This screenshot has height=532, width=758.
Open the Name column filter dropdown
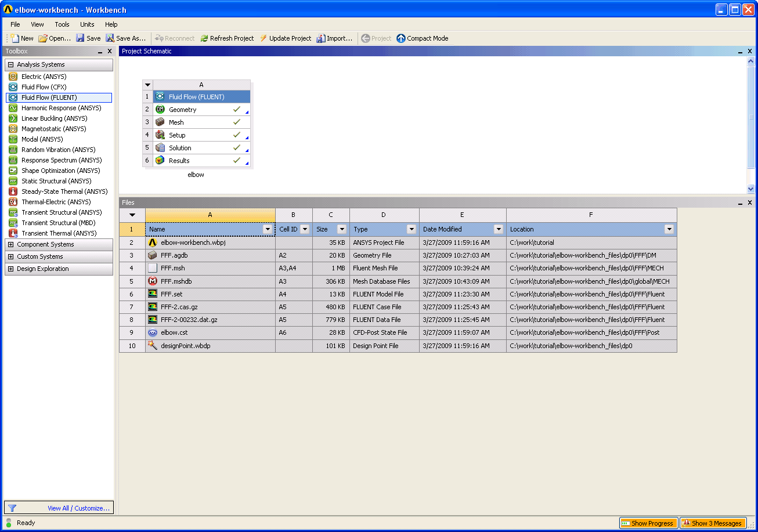point(268,229)
